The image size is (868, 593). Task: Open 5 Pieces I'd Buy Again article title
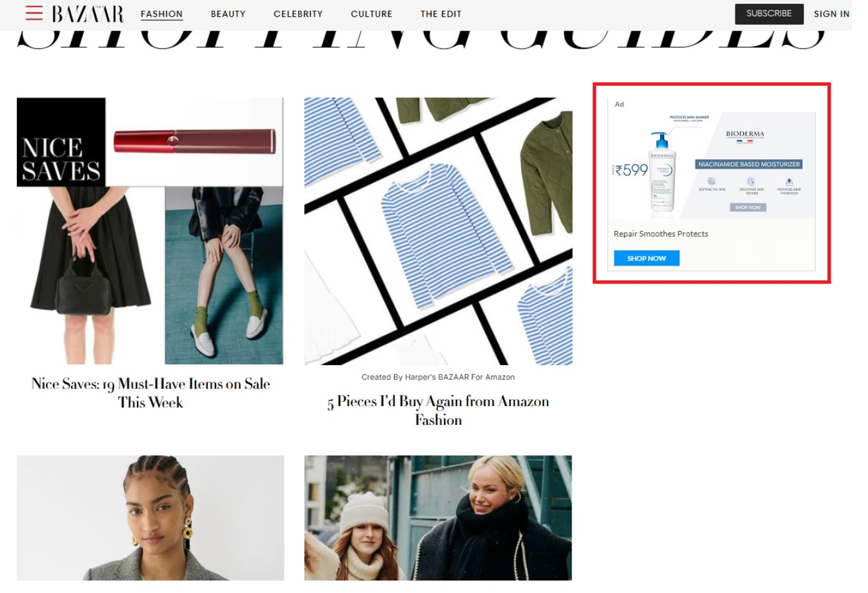(438, 410)
